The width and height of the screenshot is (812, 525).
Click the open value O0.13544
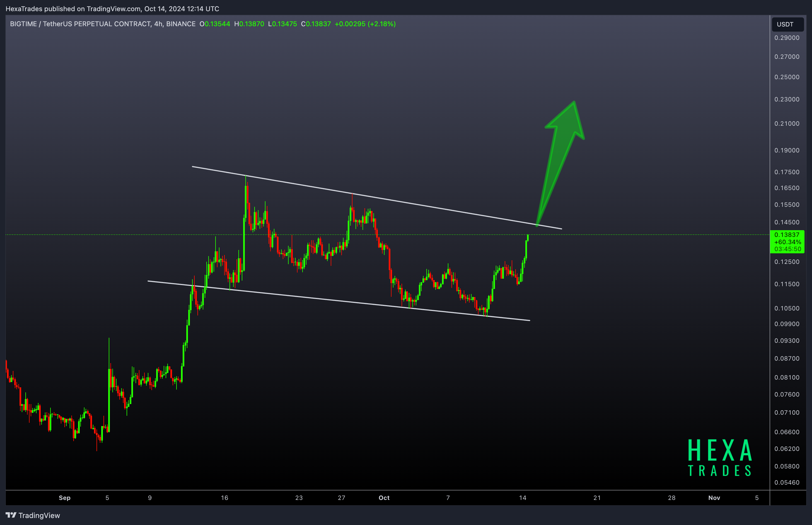[215, 24]
